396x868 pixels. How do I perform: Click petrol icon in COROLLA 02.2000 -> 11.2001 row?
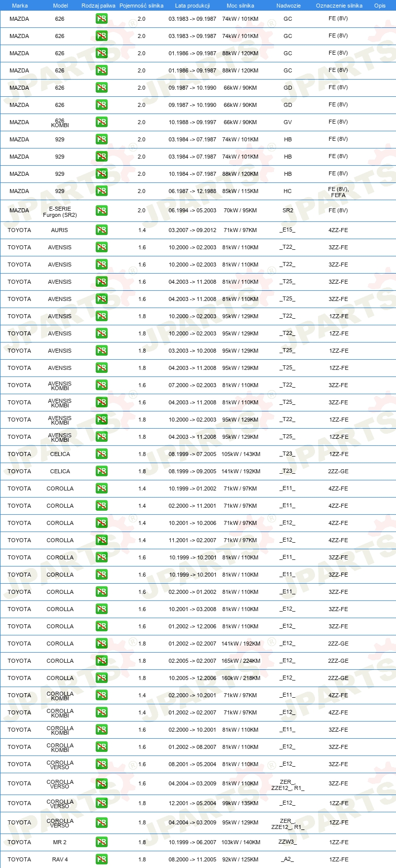click(102, 506)
